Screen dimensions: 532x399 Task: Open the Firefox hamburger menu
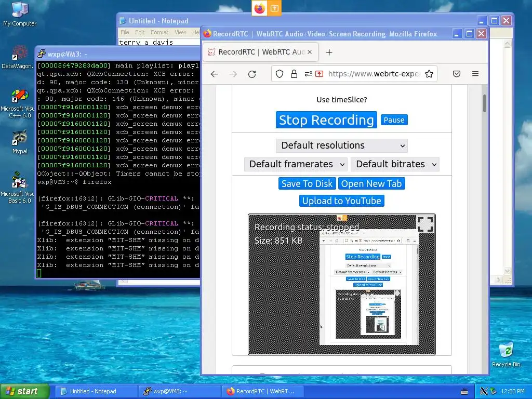[x=475, y=74]
